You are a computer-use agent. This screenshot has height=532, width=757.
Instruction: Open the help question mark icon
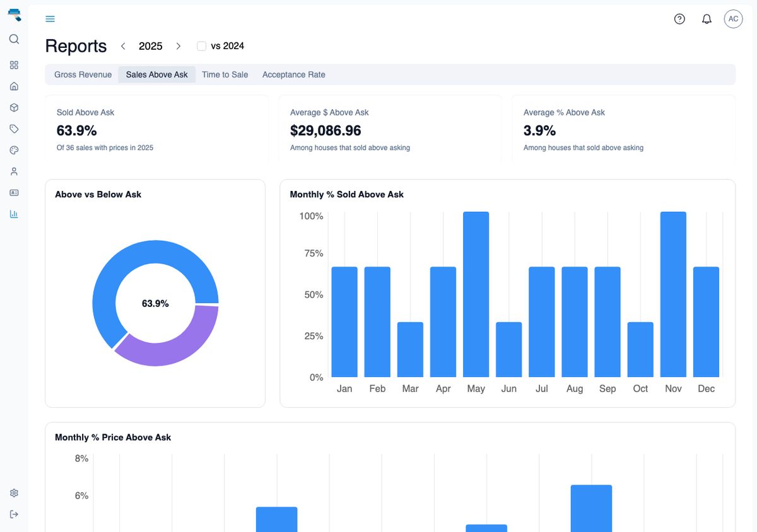679,19
